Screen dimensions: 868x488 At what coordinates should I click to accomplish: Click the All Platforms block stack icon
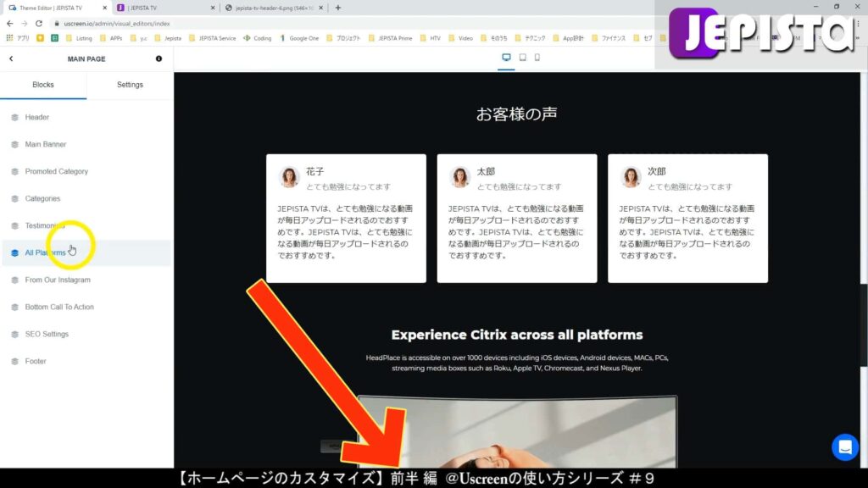[x=15, y=252]
